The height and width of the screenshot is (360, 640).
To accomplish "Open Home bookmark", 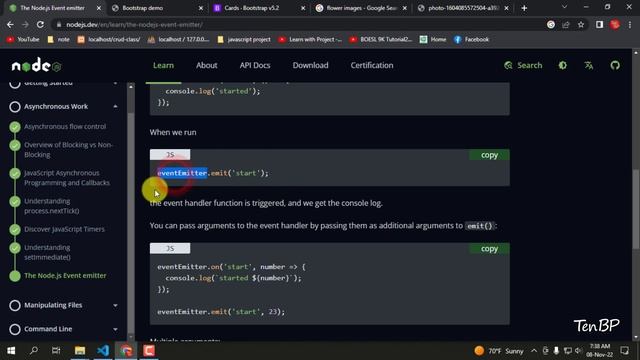I will pyautogui.click(x=433, y=39).
